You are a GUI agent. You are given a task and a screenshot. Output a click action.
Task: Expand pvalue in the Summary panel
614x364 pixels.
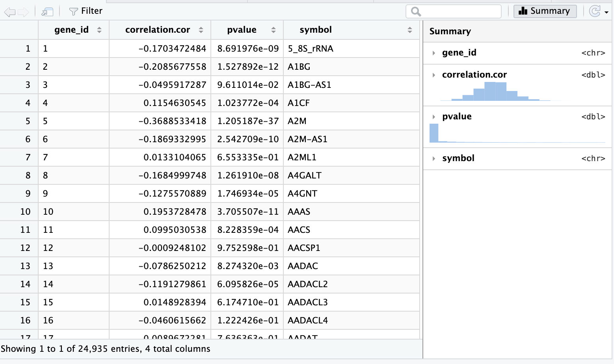tap(434, 117)
